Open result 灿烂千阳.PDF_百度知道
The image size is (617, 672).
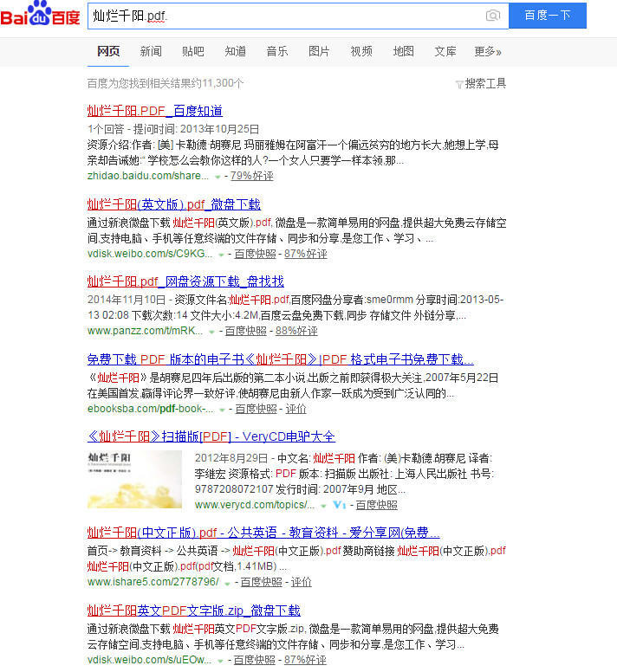click(155, 111)
